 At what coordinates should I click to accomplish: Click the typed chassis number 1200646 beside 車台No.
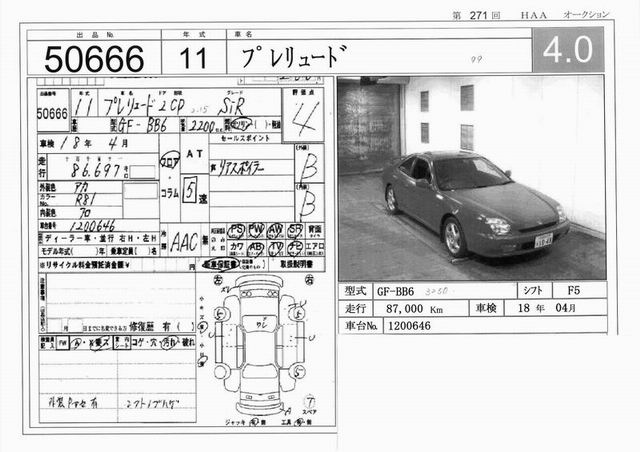point(409,326)
